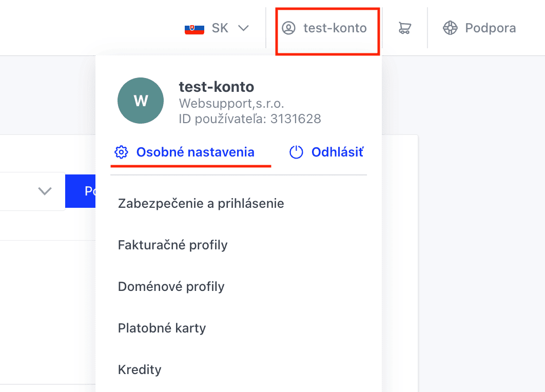Screen dimensions: 545x392
Task: Click the user profile icon beside test-konto
Action: [288, 28]
